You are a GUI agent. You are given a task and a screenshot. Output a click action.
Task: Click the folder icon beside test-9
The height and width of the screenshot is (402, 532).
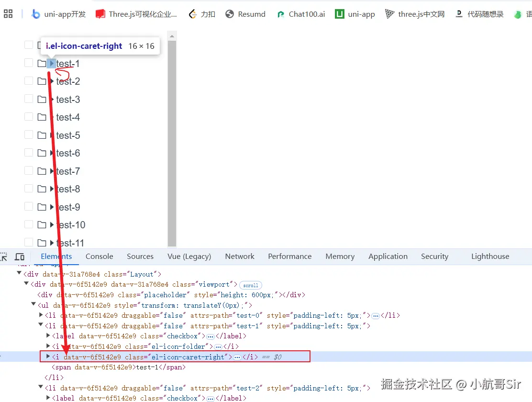pyautogui.click(x=42, y=207)
